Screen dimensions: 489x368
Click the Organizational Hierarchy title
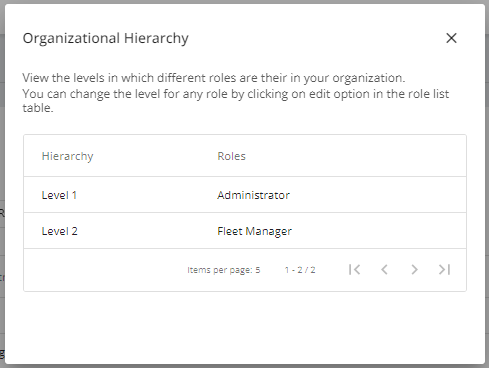pos(105,38)
